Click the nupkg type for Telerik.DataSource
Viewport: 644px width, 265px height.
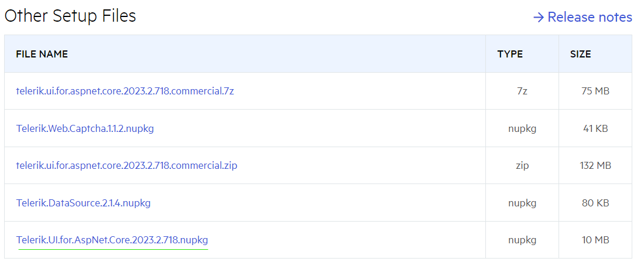click(x=522, y=203)
